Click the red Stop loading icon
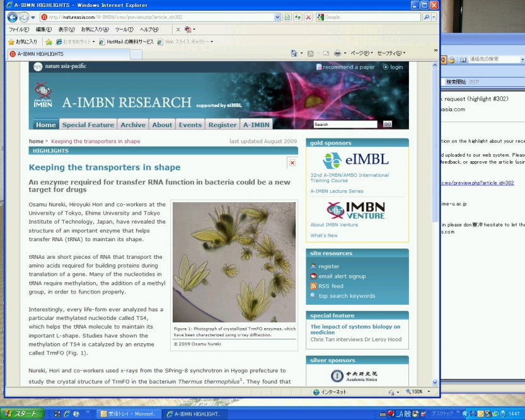This screenshot has height=420, width=525. [308, 18]
